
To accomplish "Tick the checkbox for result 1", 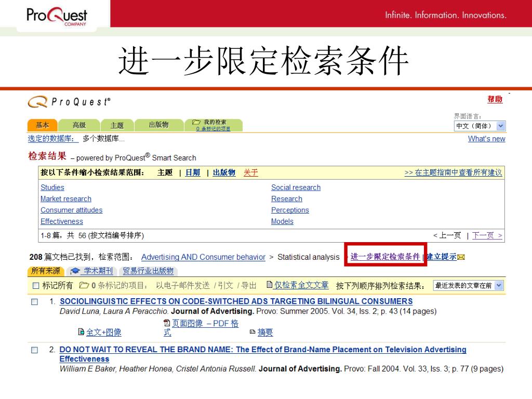I will pyautogui.click(x=35, y=302).
